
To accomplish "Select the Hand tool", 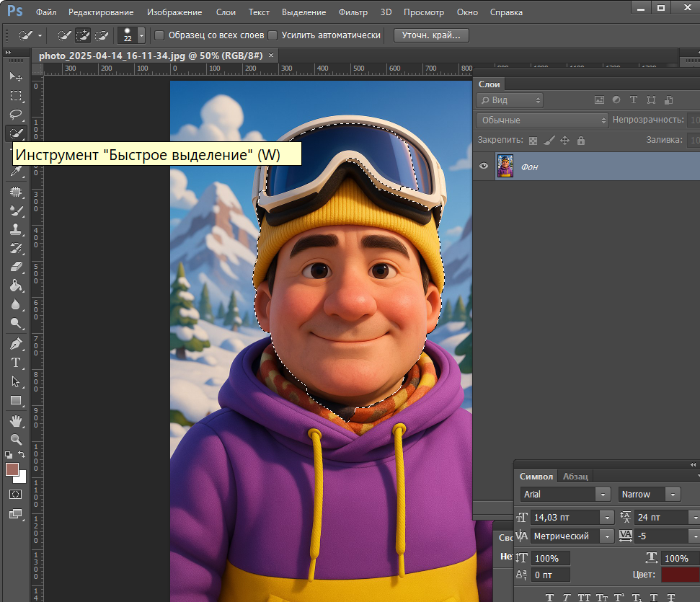I will pyautogui.click(x=16, y=421).
